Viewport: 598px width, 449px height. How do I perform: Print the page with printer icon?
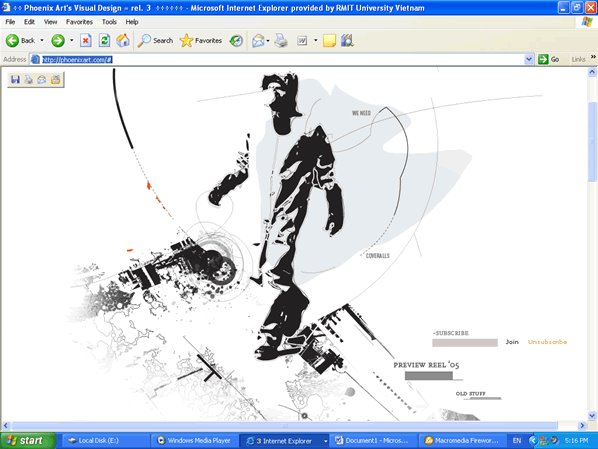point(281,40)
